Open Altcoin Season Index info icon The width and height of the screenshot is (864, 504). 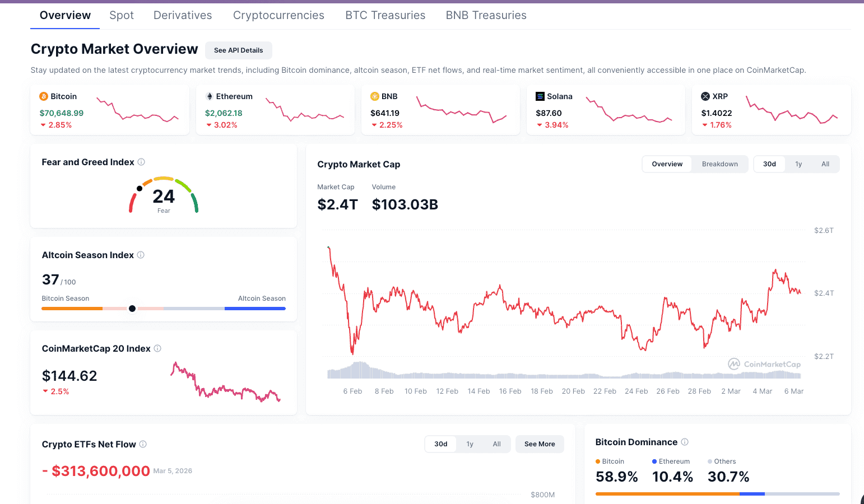[141, 255]
